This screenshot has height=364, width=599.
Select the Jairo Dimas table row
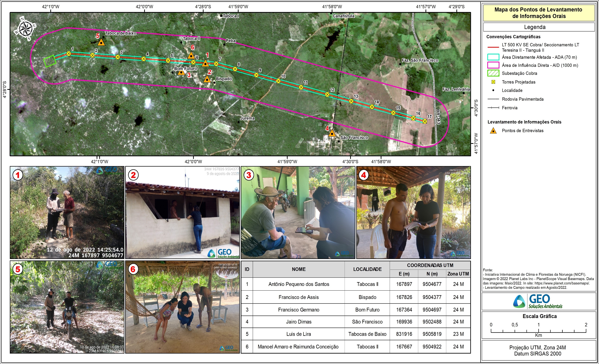299,322
